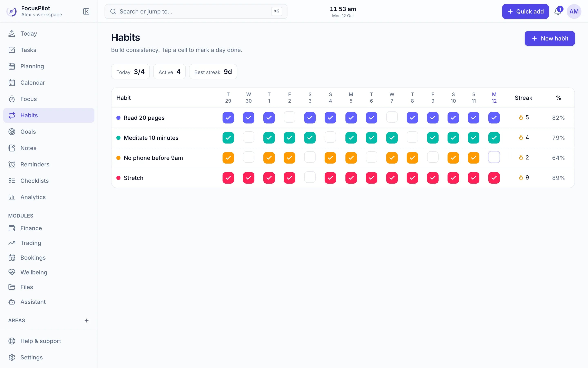Screen dimensions: 588x368
Task: Click the Planning calendar icon in sidebar
Action: coord(12,66)
